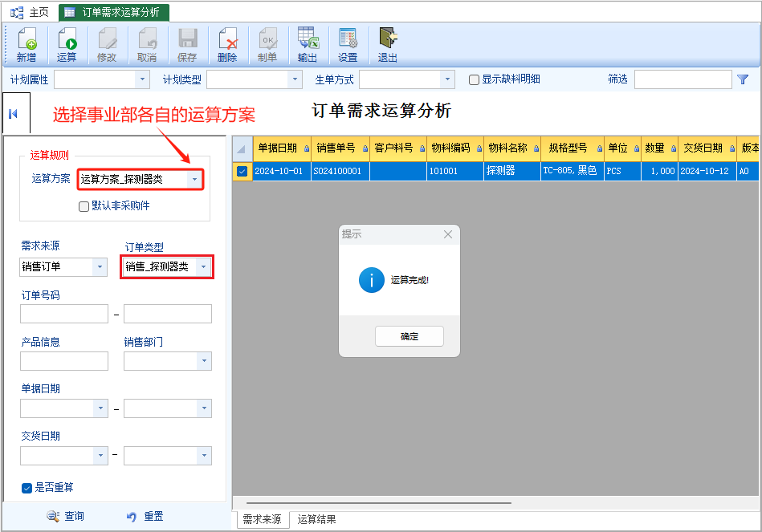The image size is (762, 532).
Task: Click the 修改 (Modify) toolbar icon
Action: click(107, 39)
